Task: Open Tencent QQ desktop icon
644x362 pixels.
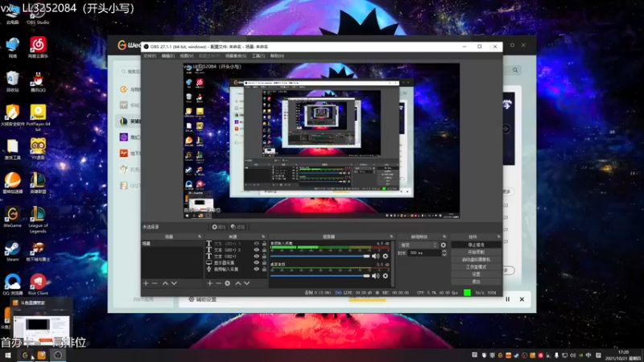Action: click(x=38, y=82)
